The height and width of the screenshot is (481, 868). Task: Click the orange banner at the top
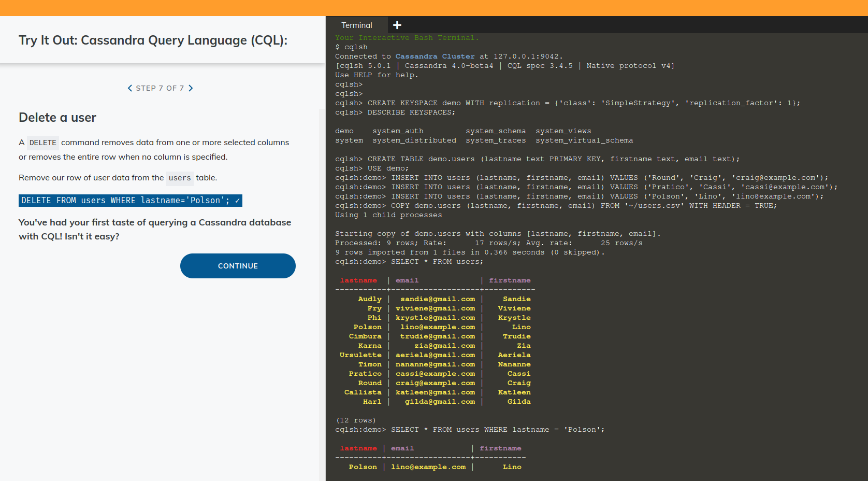[434, 7]
